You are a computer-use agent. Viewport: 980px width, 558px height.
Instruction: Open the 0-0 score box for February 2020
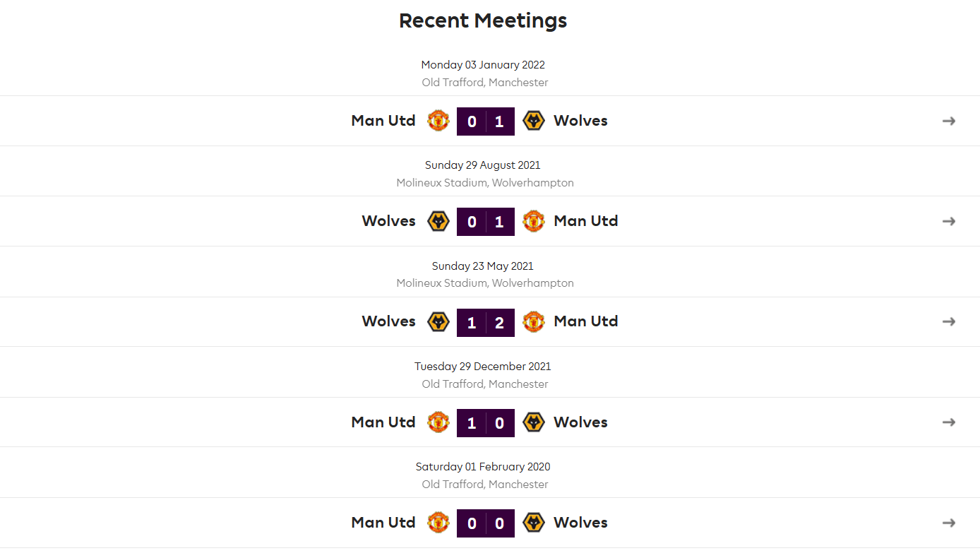point(486,523)
